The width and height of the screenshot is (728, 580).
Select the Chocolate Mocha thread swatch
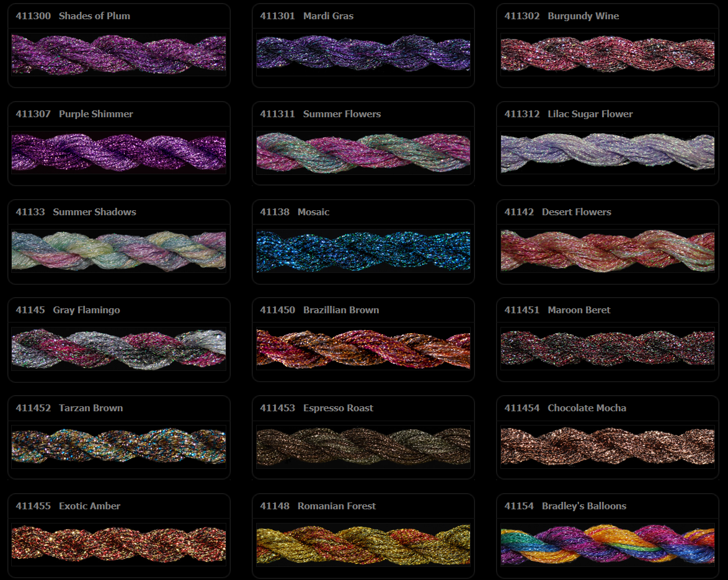pyautogui.click(x=607, y=447)
